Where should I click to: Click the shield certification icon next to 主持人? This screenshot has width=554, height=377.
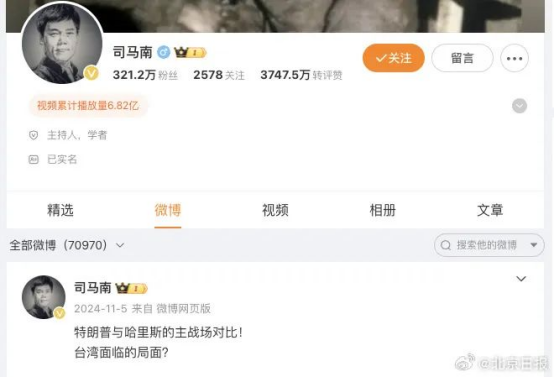[33, 135]
